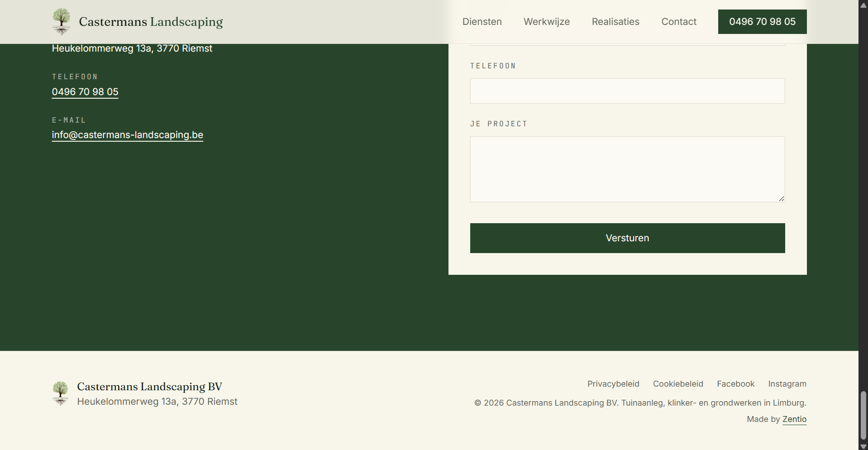868x450 pixels.
Task: Click the footer address Heukelommerweg 13a, 3770 Riemst
Action: click(x=157, y=402)
